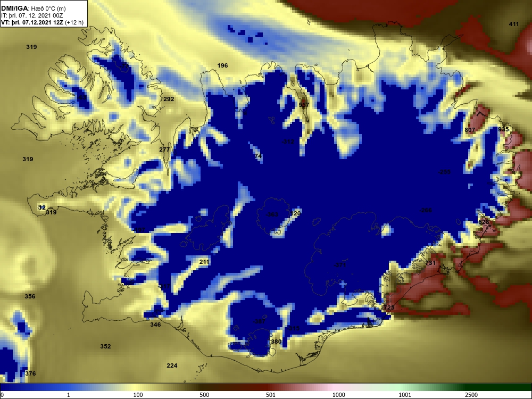
Task: Click the value 120 beside the -363 label
Action: 295,213
